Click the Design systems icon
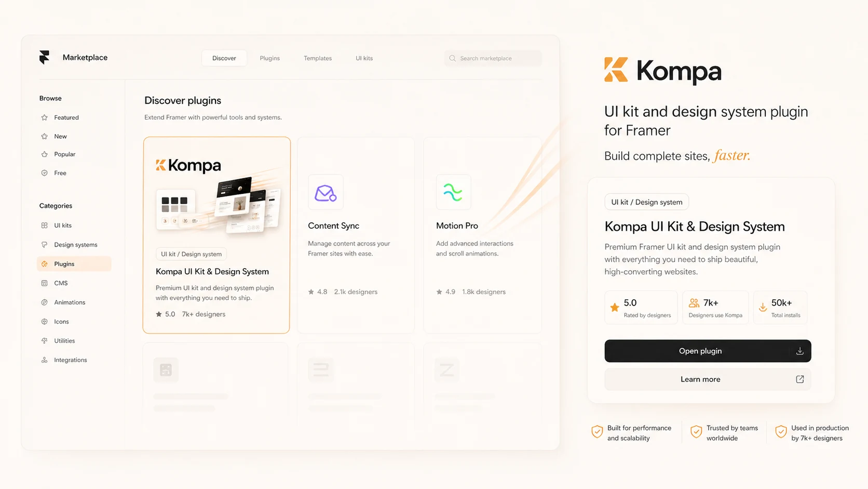Viewport: 868px width, 489px height. point(45,245)
